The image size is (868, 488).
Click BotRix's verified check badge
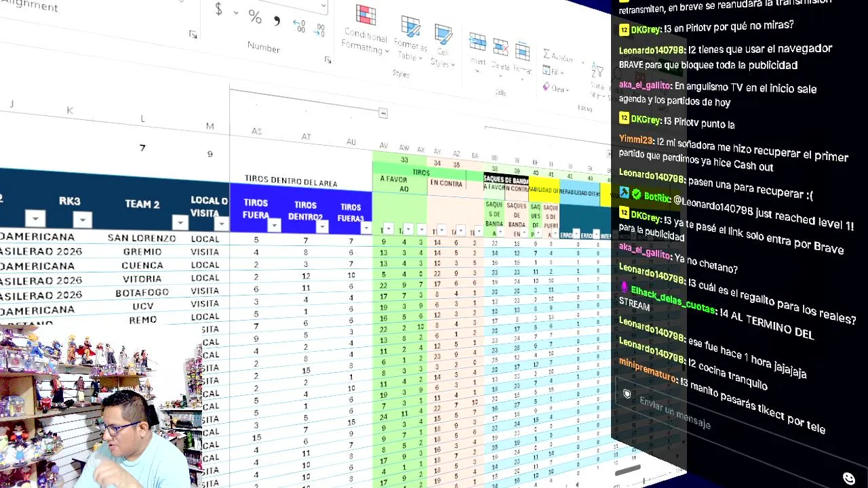pos(636,195)
